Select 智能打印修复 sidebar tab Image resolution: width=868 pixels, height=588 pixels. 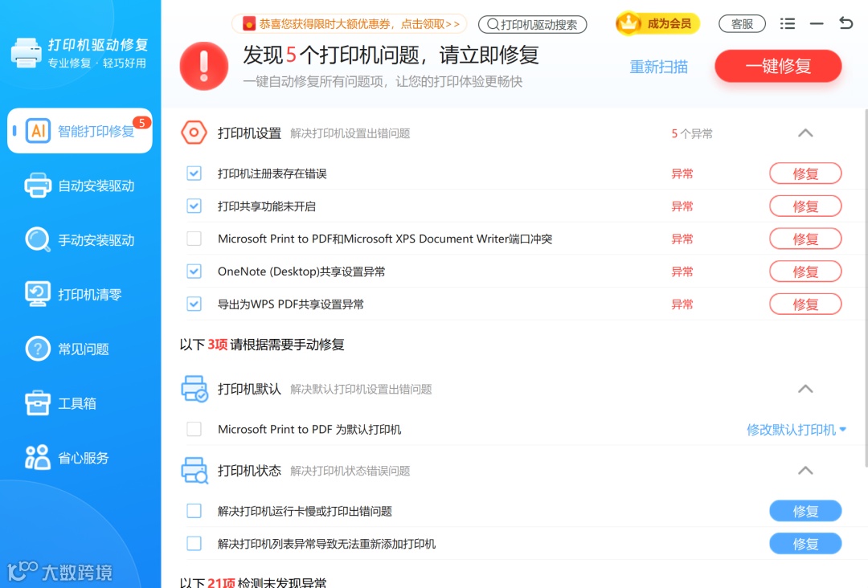(80, 131)
